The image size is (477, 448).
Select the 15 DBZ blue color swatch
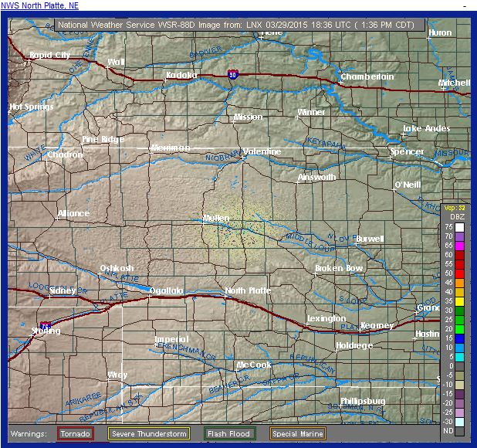[459, 338]
